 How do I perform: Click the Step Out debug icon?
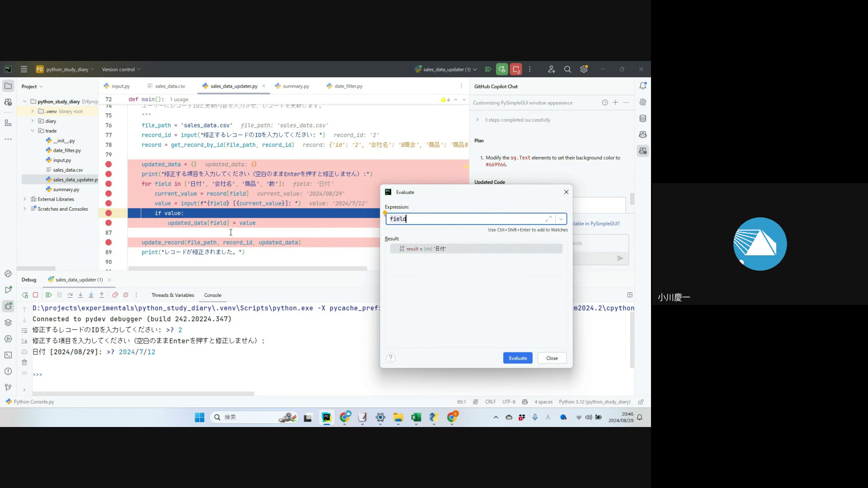pos(102,295)
